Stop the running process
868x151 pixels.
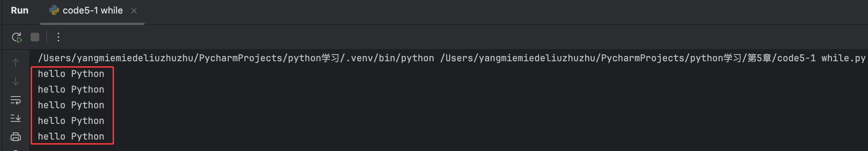click(x=35, y=37)
